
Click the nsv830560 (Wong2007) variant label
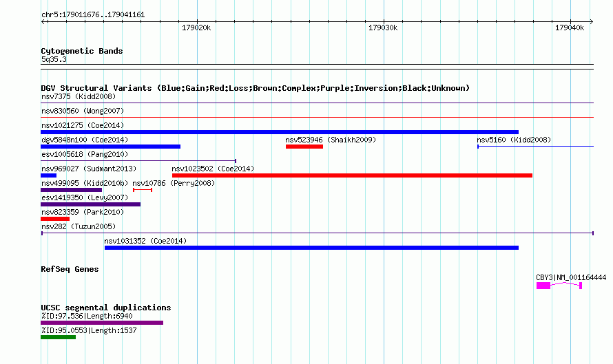83,111
